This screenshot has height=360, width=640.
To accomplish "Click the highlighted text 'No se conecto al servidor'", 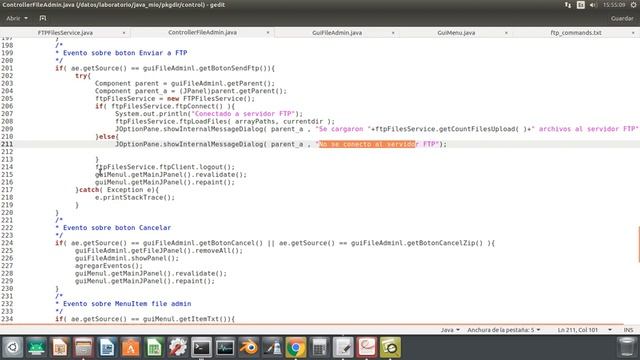I will pos(367,144).
